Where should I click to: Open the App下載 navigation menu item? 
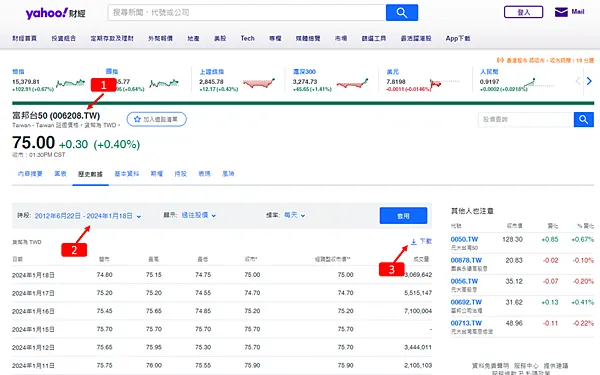coord(458,38)
